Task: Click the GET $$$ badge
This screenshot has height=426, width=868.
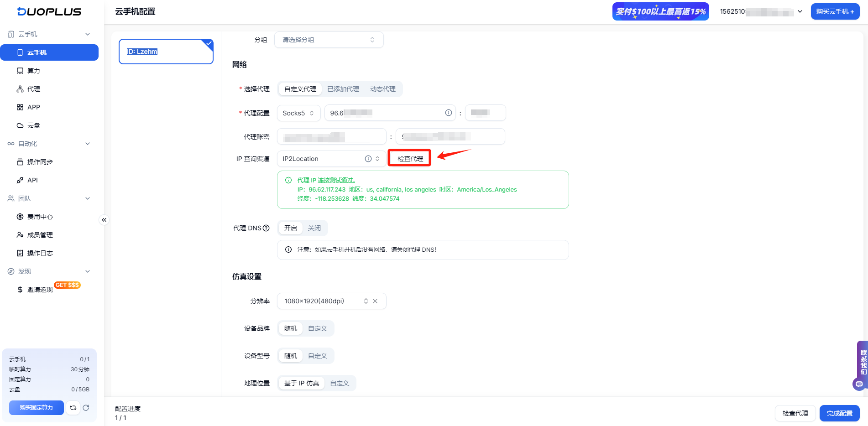Action: click(x=68, y=285)
